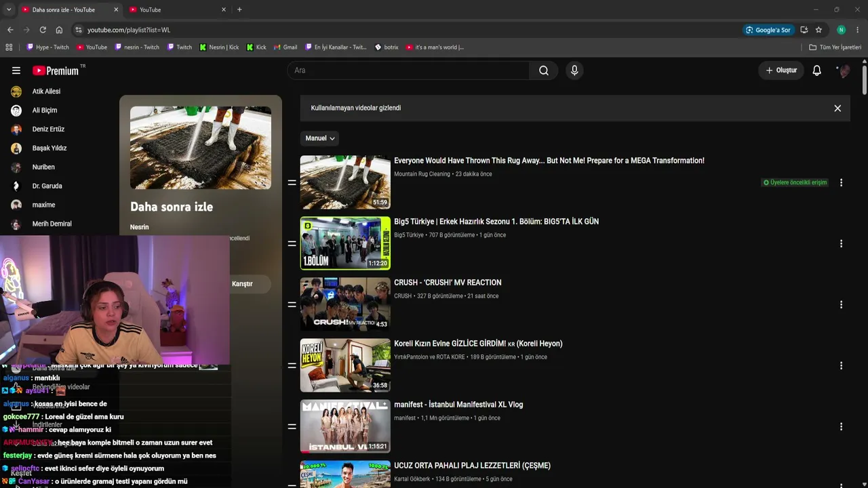Image resolution: width=868 pixels, height=488 pixels.
Task: Open the account avatar menu
Action: point(844,70)
